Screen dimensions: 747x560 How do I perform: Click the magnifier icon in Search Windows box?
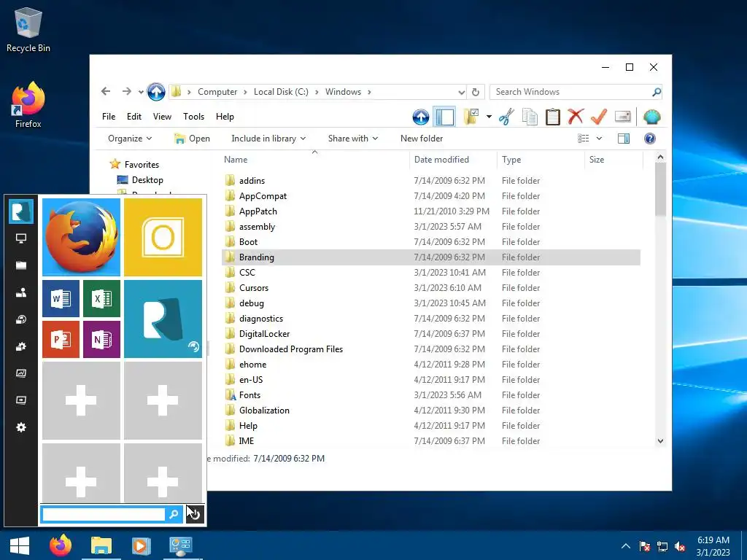657,92
